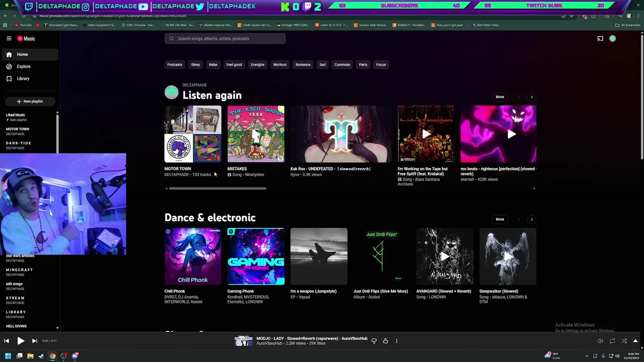This screenshot has width=644, height=362.
Task: Select the Sleep mood chip
Action: [x=195, y=64]
